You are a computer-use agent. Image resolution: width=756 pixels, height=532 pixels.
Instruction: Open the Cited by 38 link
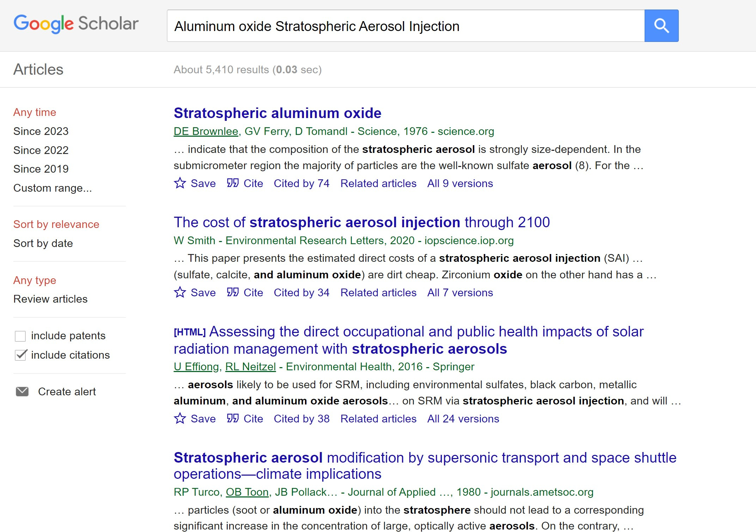[x=301, y=419]
